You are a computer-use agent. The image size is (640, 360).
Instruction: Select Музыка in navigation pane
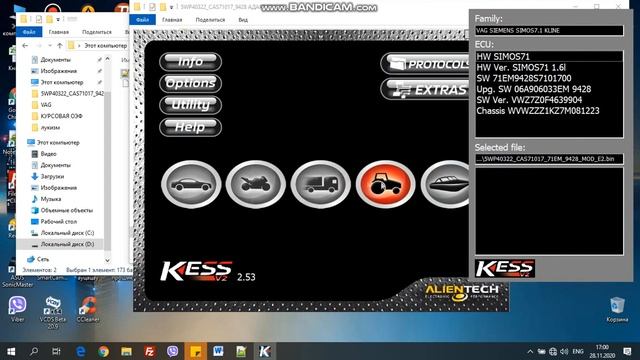(x=46, y=199)
